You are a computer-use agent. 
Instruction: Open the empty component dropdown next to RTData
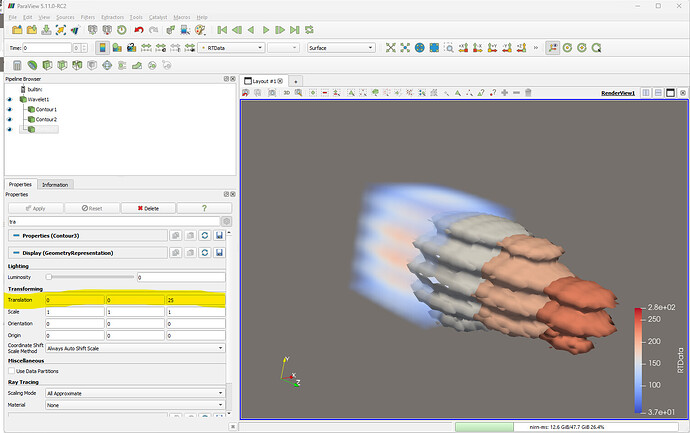(283, 48)
